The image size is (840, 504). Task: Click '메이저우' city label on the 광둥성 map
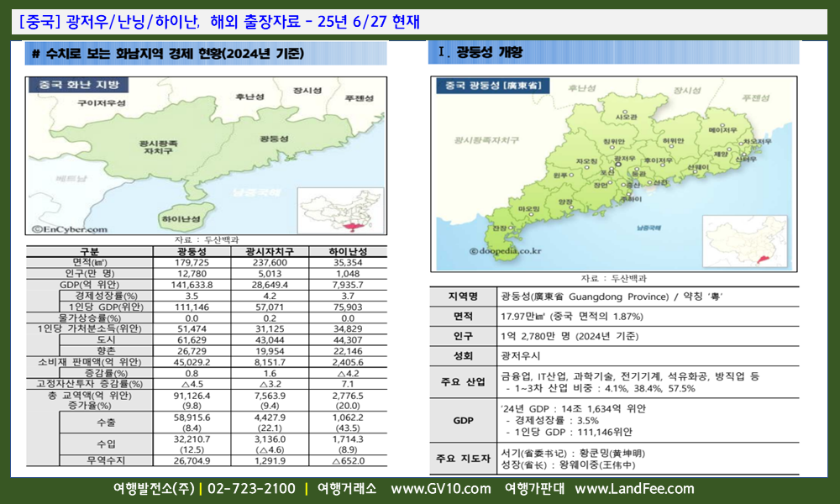click(x=722, y=129)
